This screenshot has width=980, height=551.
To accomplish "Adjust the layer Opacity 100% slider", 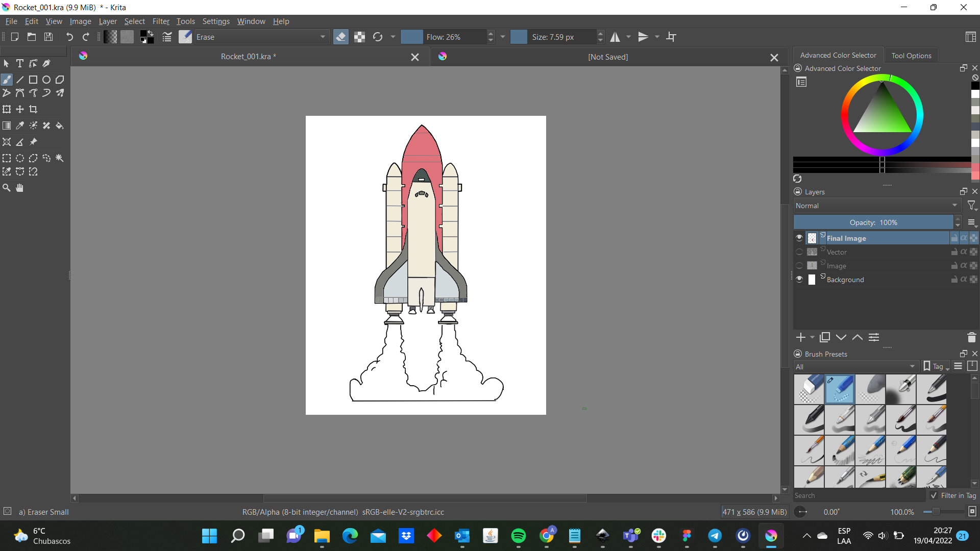I will tap(873, 222).
